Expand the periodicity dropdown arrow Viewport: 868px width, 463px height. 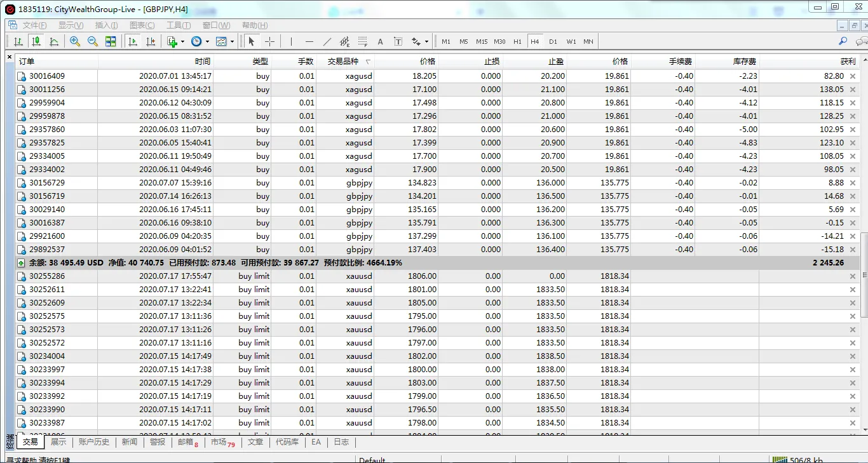click(207, 42)
